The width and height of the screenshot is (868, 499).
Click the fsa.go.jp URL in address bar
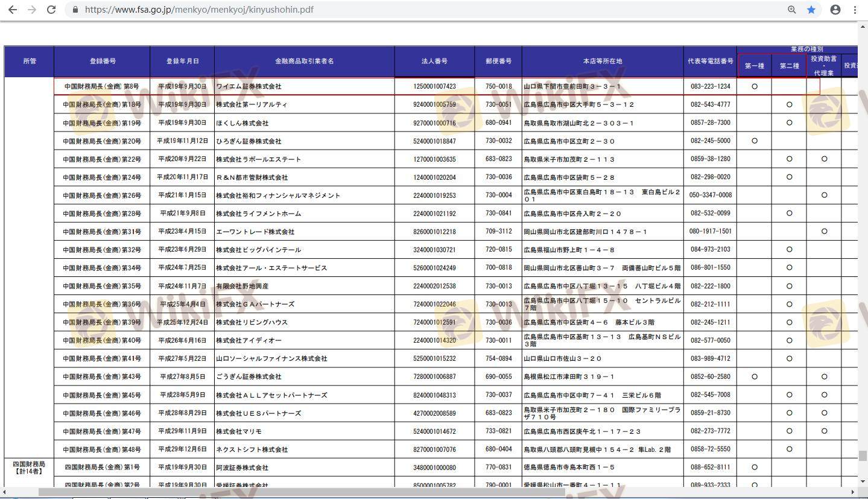pyautogui.click(x=199, y=10)
